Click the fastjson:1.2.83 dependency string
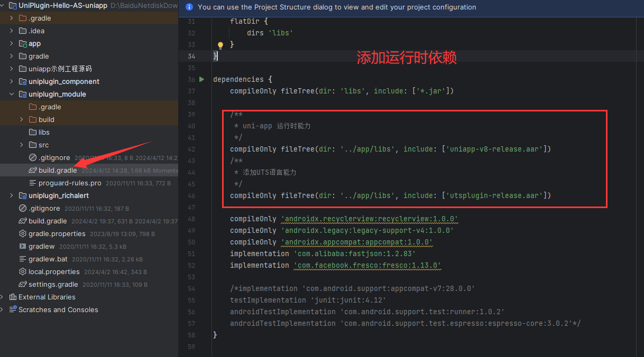Viewport: 644px width, 357px height. [x=355, y=253]
